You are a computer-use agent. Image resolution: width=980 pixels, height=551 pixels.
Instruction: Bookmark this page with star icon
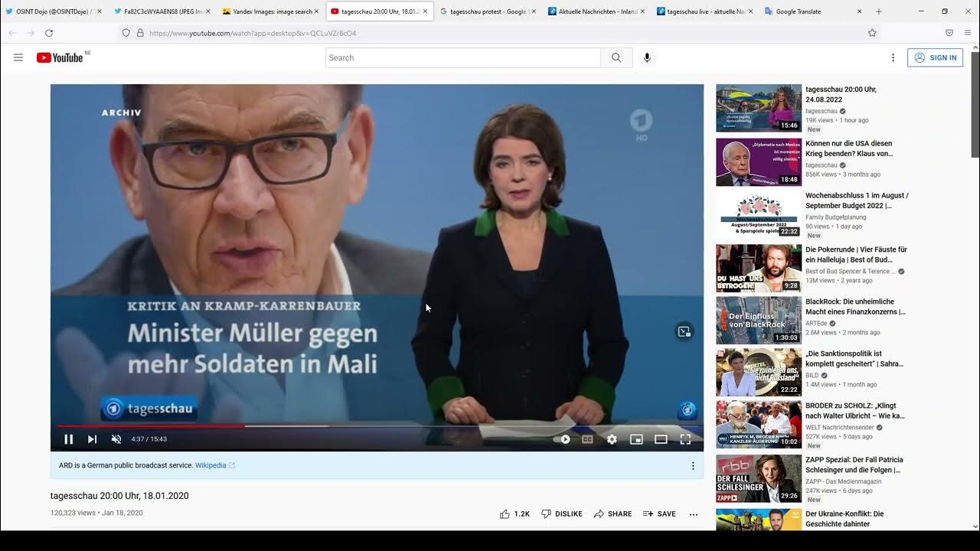pyautogui.click(x=872, y=33)
